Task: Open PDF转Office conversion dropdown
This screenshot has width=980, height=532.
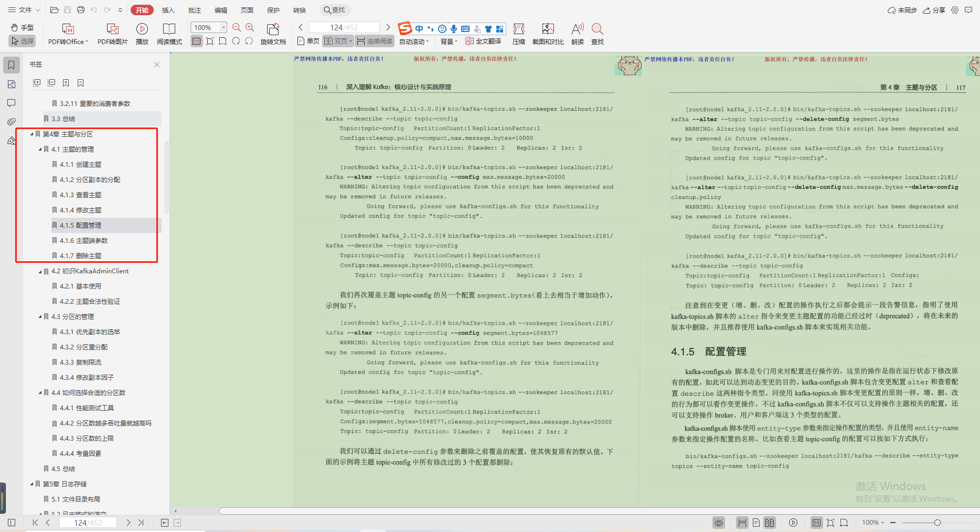Action: pyautogui.click(x=68, y=34)
